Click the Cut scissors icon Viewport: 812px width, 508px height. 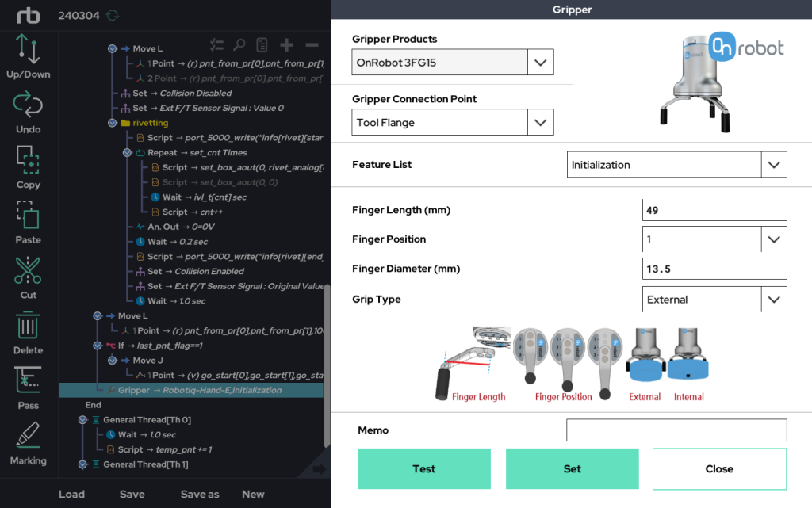click(x=28, y=270)
